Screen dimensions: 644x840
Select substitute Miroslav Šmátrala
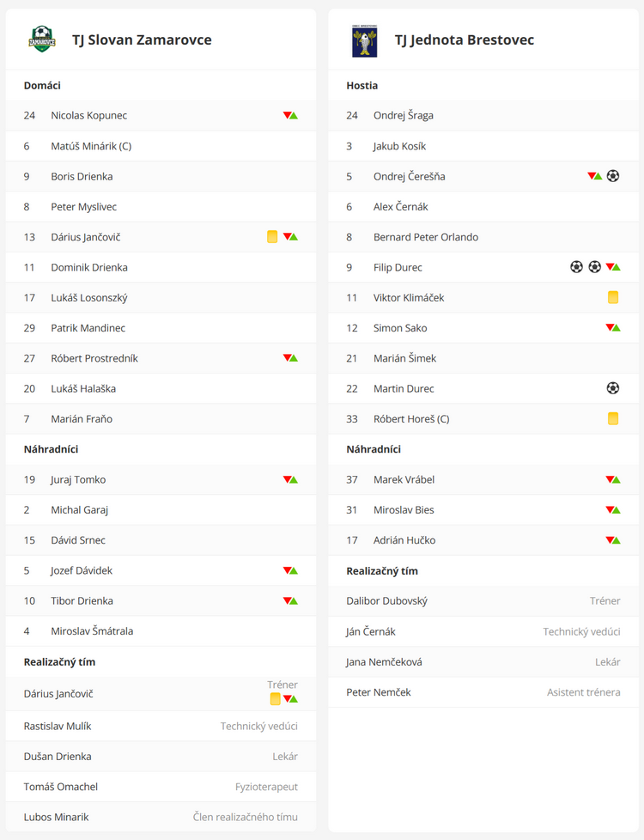pos(161,631)
